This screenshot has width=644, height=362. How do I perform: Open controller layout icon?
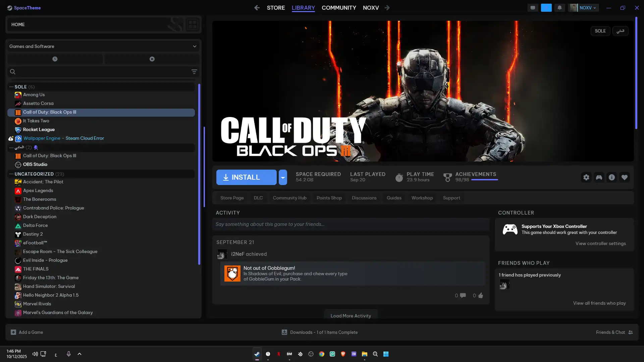(599, 177)
